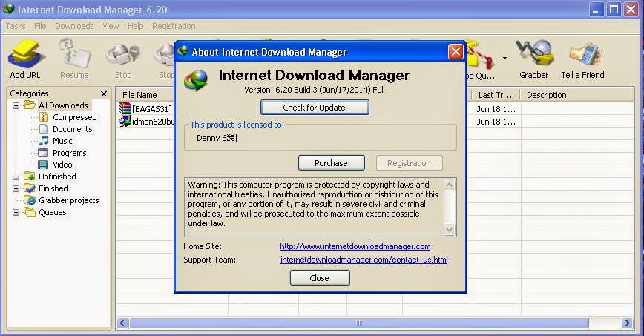Select the Unfinished category
The image size is (644, 336).
pos(57,177)
